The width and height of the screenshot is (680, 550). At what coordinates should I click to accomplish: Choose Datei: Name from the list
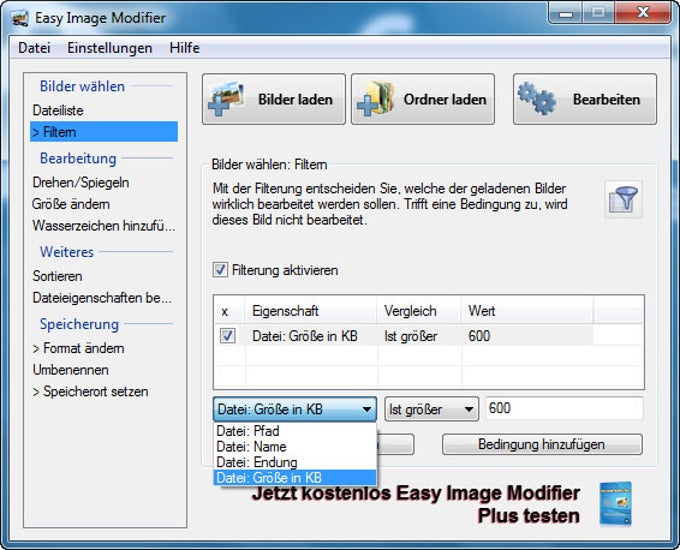pyautogui.click(x=295, y=447)
